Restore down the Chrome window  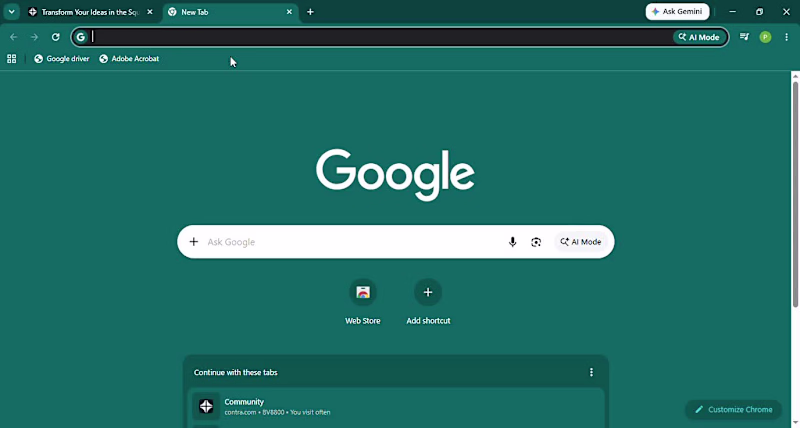coord(759,11)
